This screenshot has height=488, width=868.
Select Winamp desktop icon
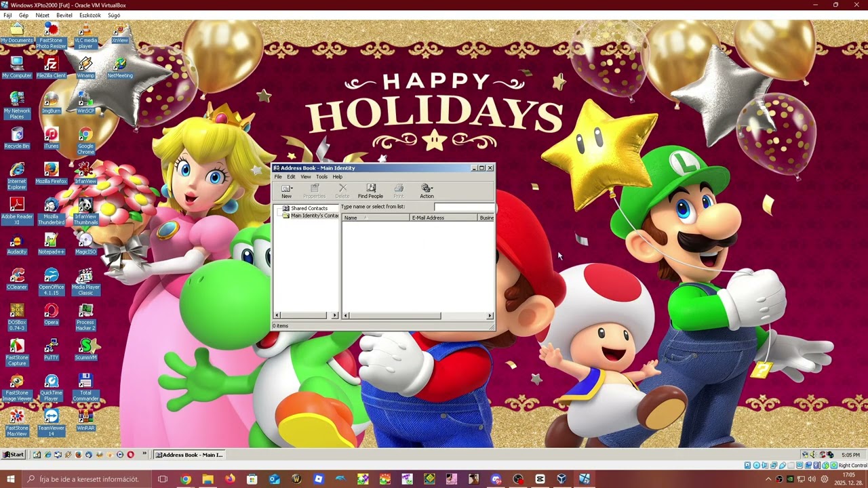click(85, 68)
